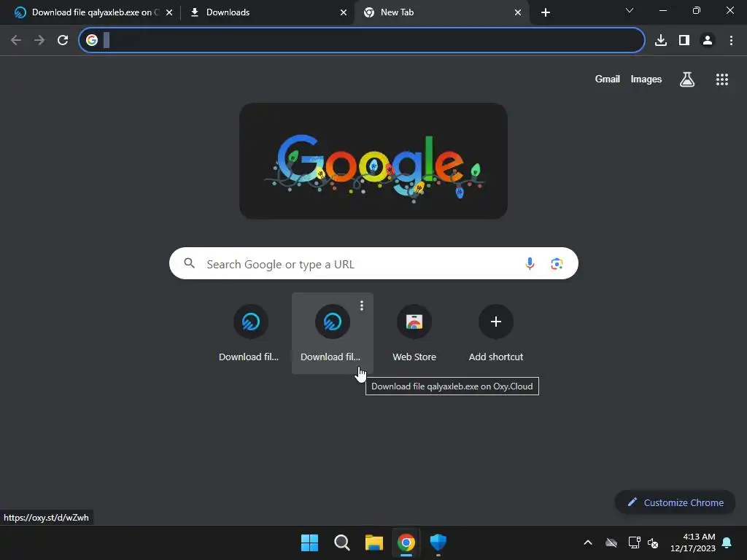Open Windows taskbar search
Viewport: 747px width, 560px height.
pos(341,542)
